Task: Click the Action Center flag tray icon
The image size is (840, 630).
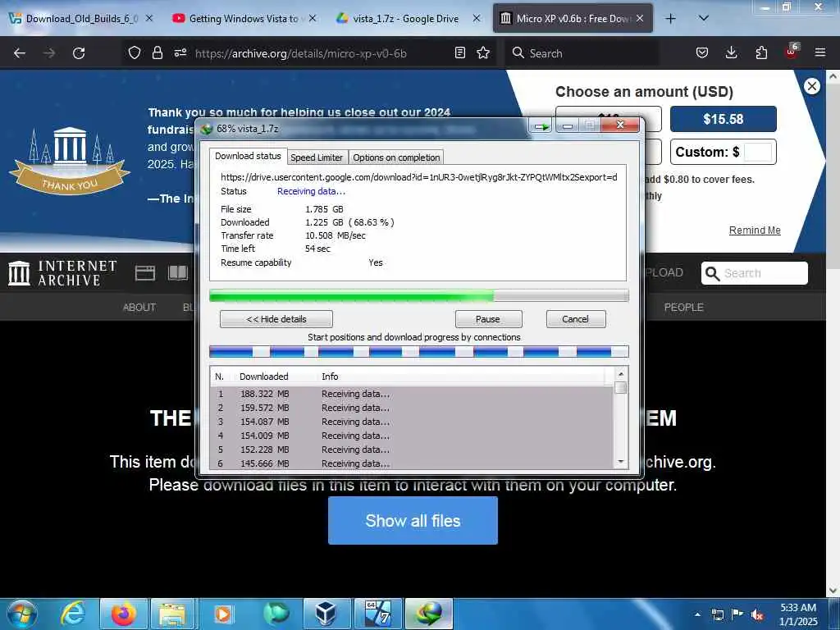Action: [x=737, y=614]
